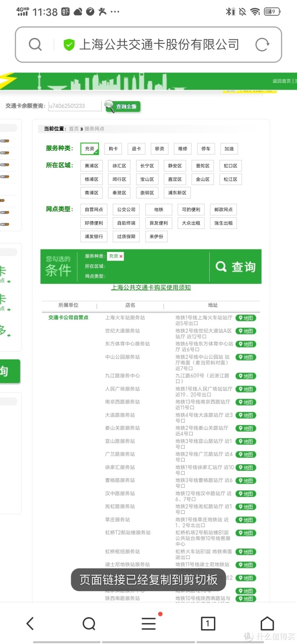Filter by 自助终端 outlet type
Viewport: 297px width, 644px height.
tap(126, 223)
